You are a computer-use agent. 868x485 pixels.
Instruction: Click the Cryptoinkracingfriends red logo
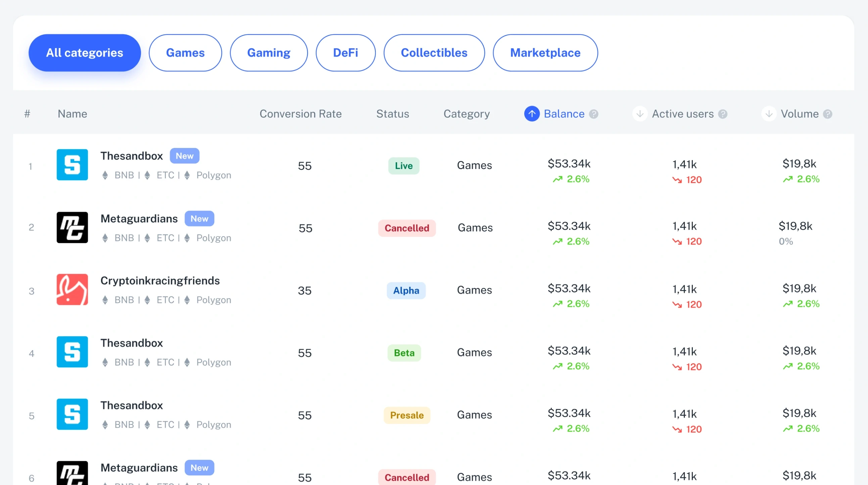click(x=72, y=290)
